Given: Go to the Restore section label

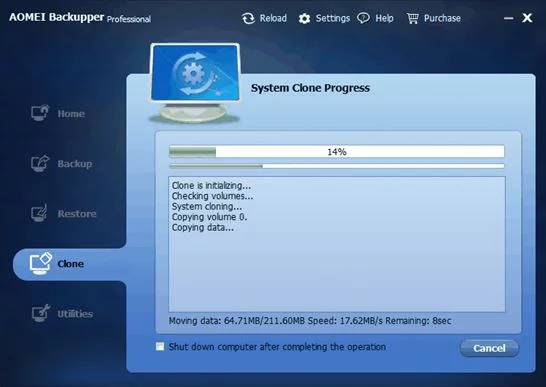Looking at the screenshot, I should coord(77,214).
